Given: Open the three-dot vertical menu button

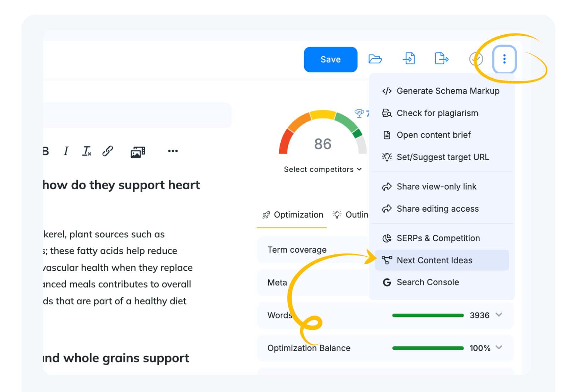Looking at the screenshot, I should tap(504, 59).
